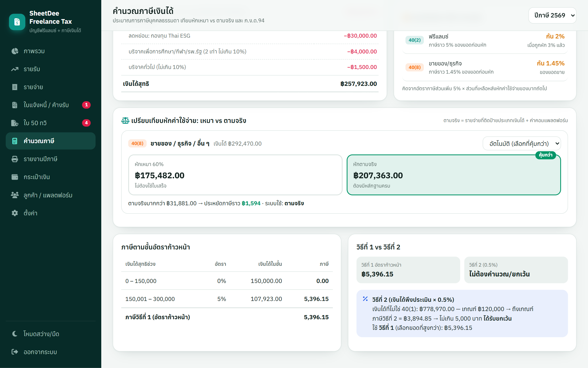Image resolution: width=588 pixels, height=368 pixels.
Task: Open the รายรับ menu item
Action: tap(51, 69)
